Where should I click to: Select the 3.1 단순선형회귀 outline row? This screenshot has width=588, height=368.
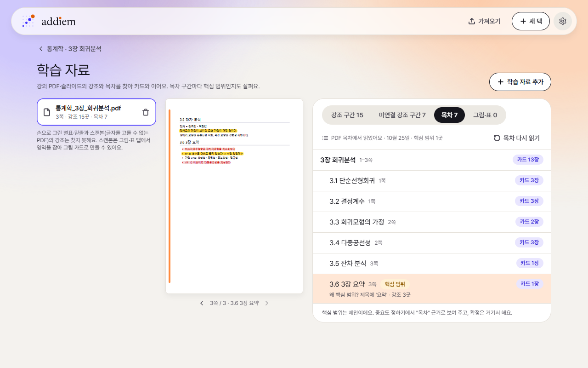tap(432, 181)
